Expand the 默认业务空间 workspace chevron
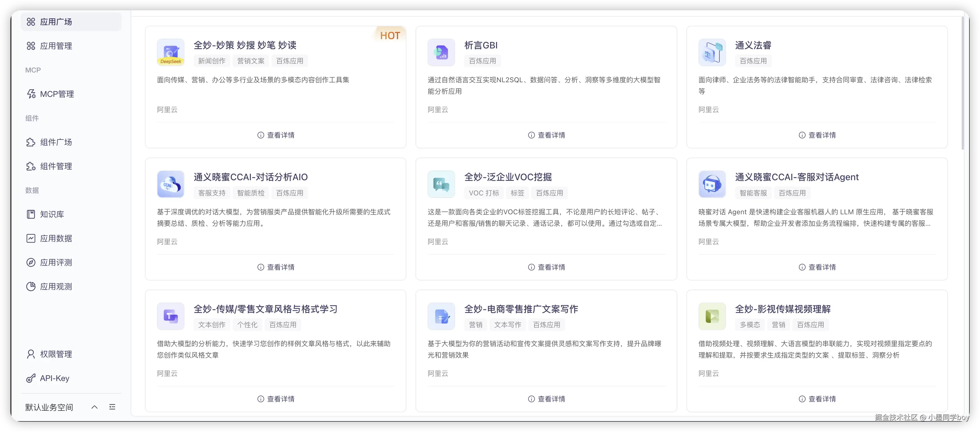Screen dimensions: 980x432 coord(94,407)
